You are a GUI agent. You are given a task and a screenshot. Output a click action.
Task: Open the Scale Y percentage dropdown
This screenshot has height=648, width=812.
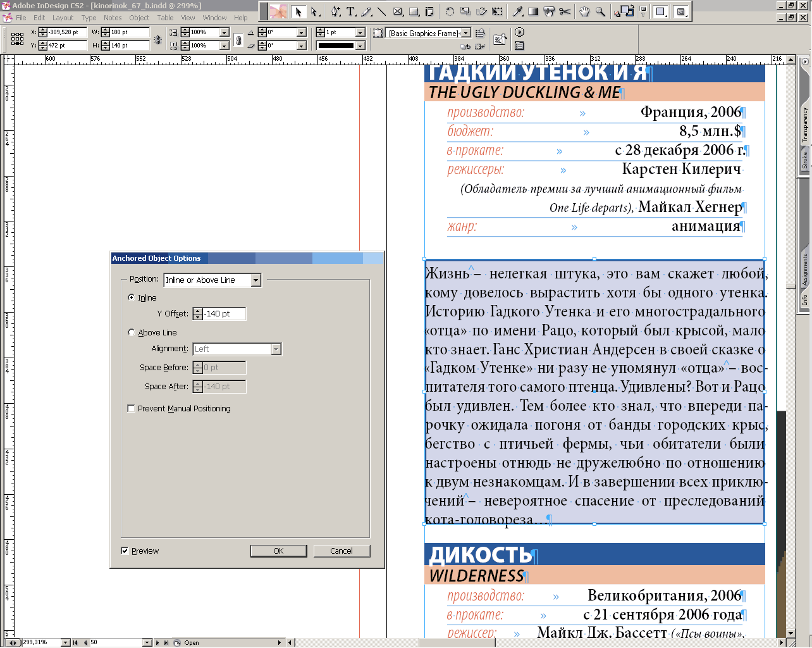pyautogui.click(x=224, y=46)
